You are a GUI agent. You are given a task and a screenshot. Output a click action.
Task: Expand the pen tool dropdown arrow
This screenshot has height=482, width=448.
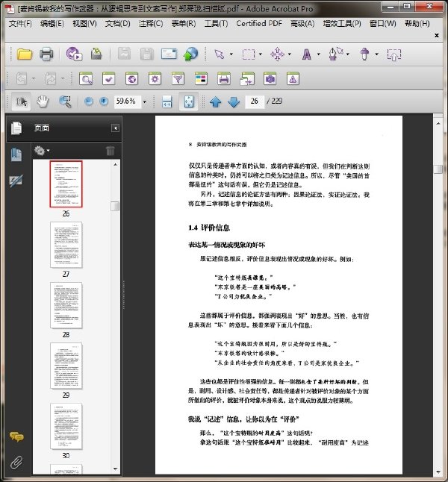[x=348, y=54]
